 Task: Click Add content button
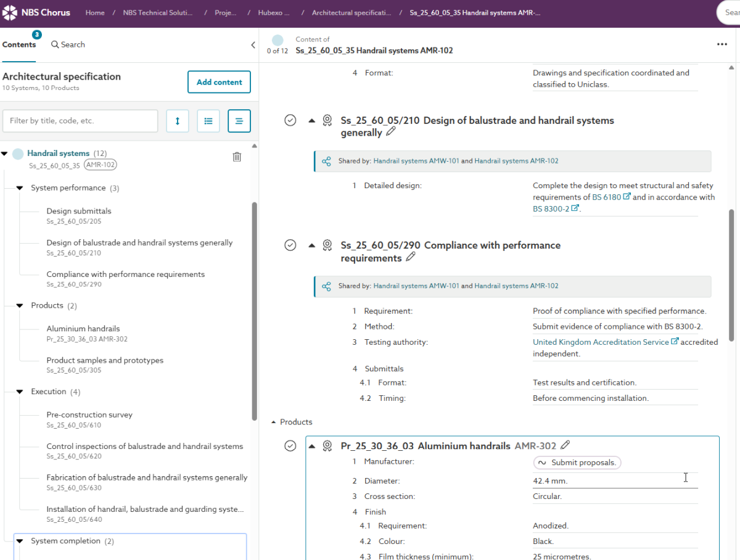(x=219, y=82)
